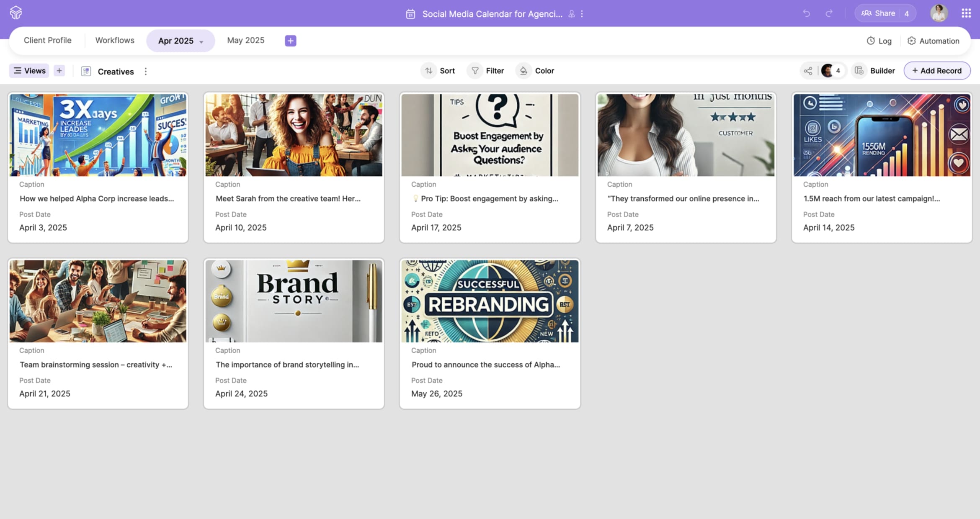Viewport: 980px width, 519px height.
Task: Open the Creatives view options menu
Action: coord(146,72)
